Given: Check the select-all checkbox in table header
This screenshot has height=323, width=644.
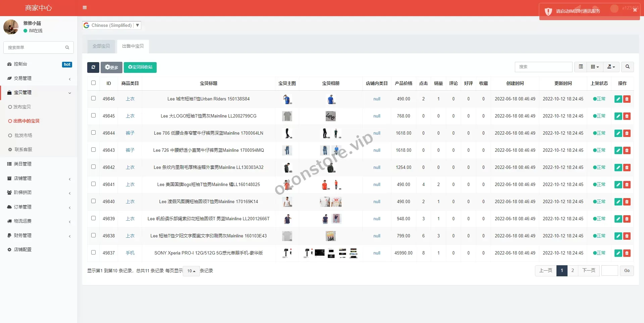Looking at the screenshot, I should click(93, 83).
